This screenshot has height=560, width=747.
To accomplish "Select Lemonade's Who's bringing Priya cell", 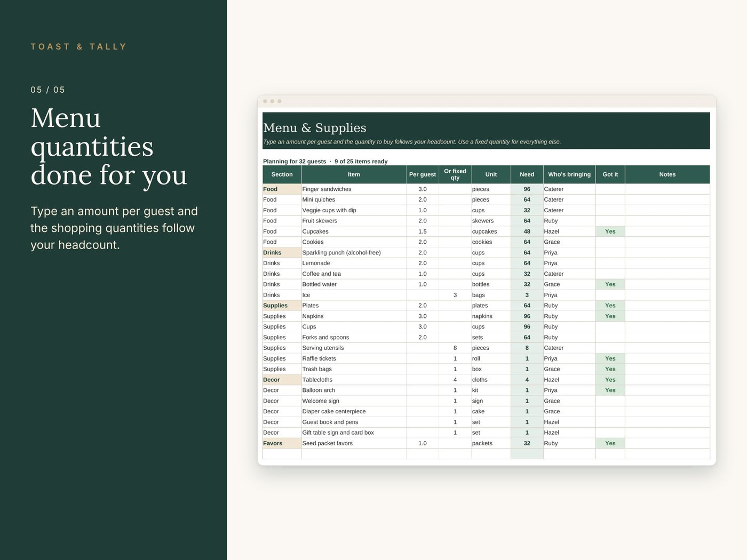I will [569, 263].
